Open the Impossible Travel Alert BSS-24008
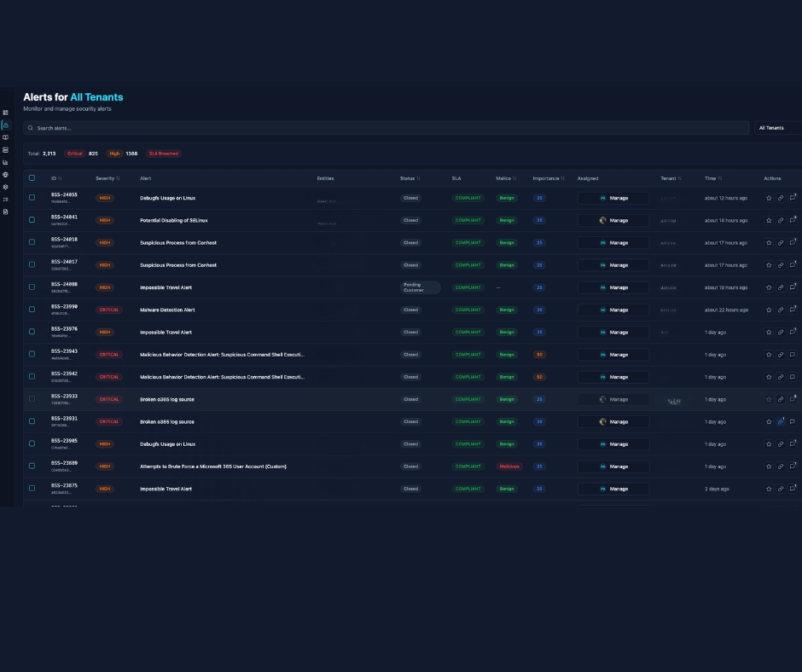Screen dimensions: 802x672 (166, 287)
